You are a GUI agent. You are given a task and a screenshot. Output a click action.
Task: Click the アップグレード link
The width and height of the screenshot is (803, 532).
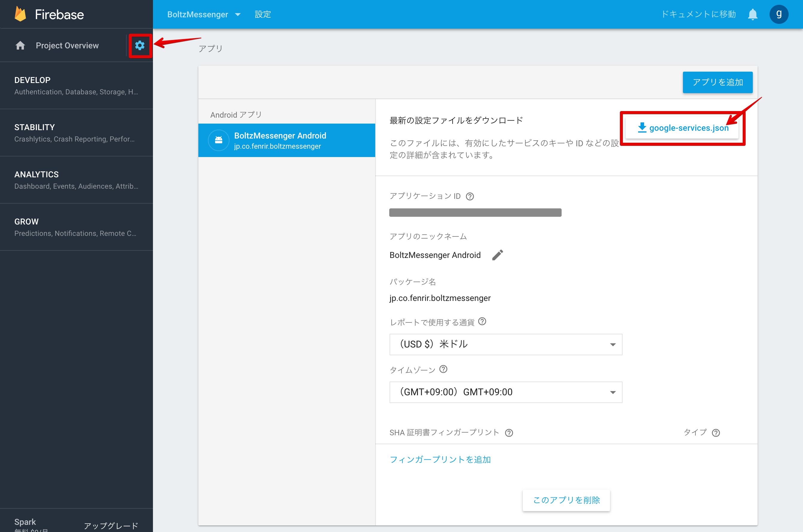pyautogui.click(x=111, y=525)
